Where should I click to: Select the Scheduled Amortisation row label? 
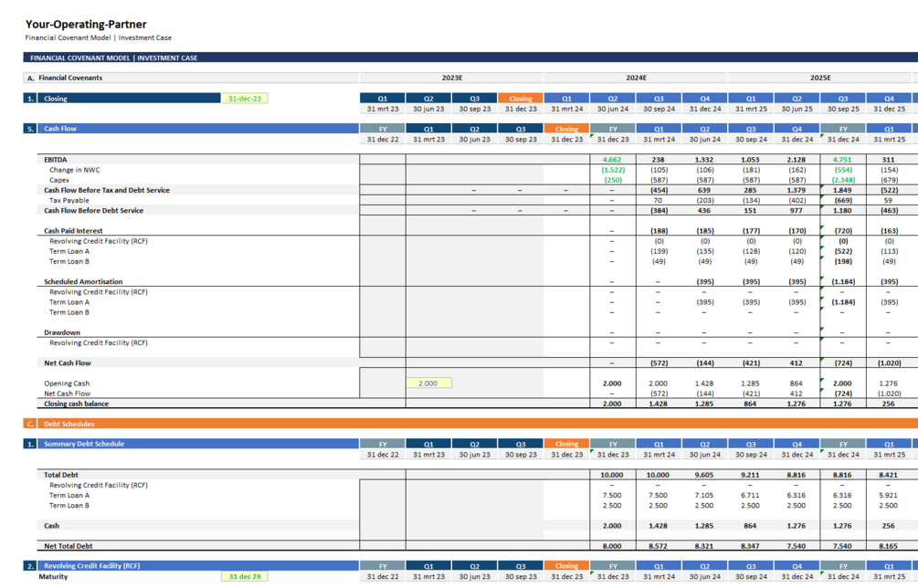(x=83, y=282)
